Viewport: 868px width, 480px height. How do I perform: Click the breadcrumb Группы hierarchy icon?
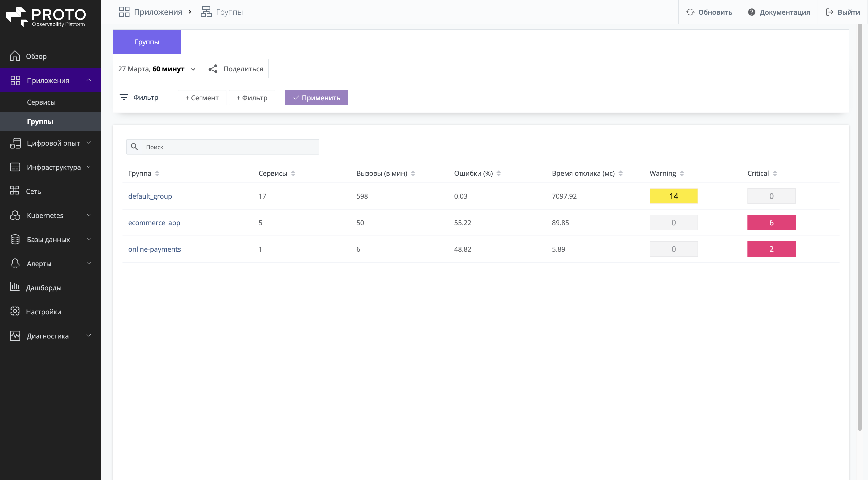[206, 12]
